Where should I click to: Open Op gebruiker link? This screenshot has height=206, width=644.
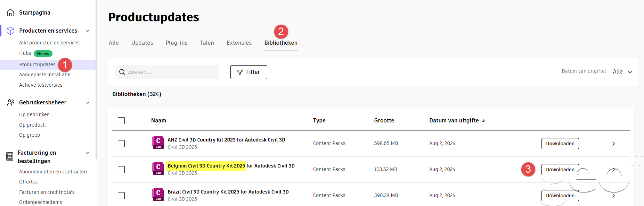coord(34,114)
